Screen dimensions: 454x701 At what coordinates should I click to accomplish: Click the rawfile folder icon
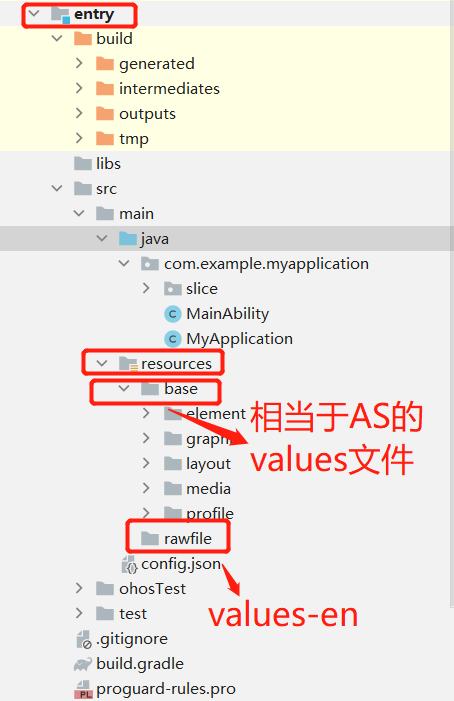tap(150, 539)
